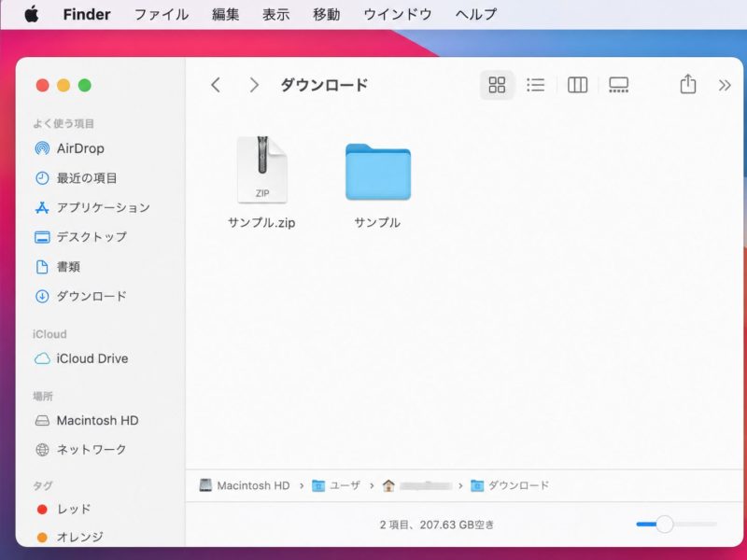
Task: Switch to list view
Action: coord(535,85)
